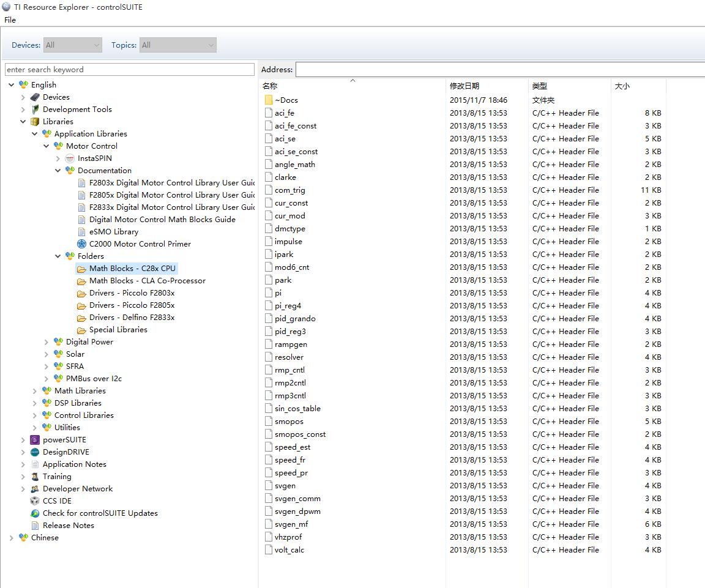Click the C2000 Motor Control Primer icon
The image size is (705, 588).
click(81, 244)
